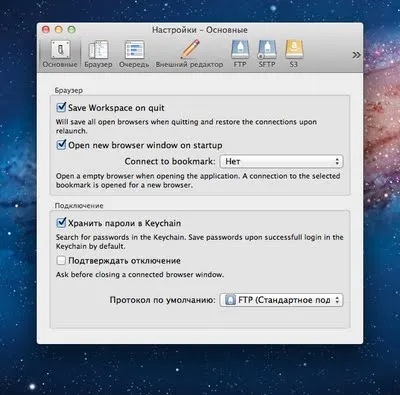
Task: Toggle Хранить пароли в Keychain checkbox
Action: (61, 223)
